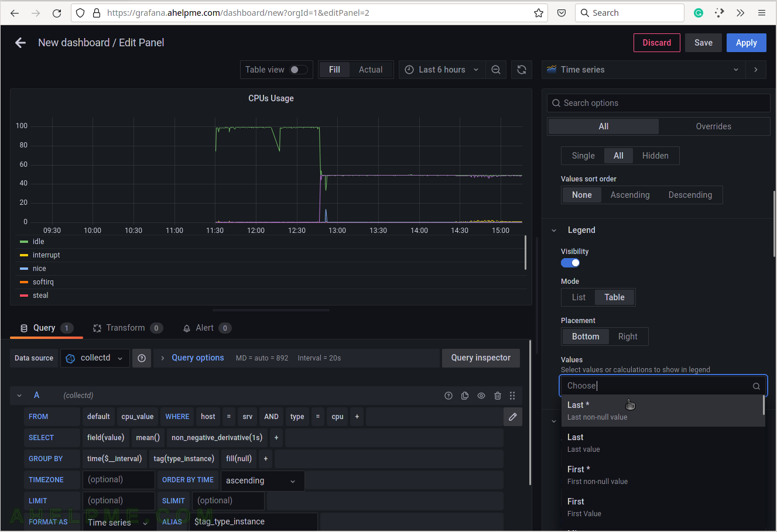
Task: Reload the page in the browser
Action: (57, 13)
